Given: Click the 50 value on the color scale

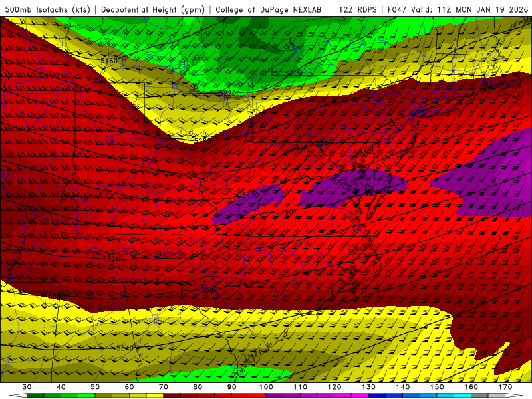Looking at the screenshot, I should point(95,387).
